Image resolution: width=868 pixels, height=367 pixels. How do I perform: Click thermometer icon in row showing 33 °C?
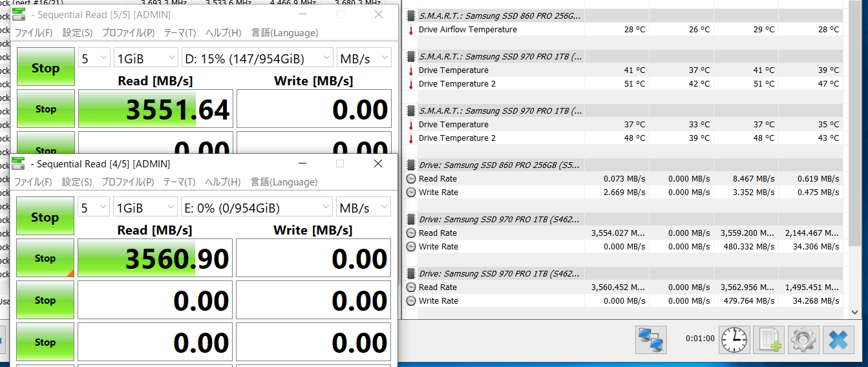411,125
